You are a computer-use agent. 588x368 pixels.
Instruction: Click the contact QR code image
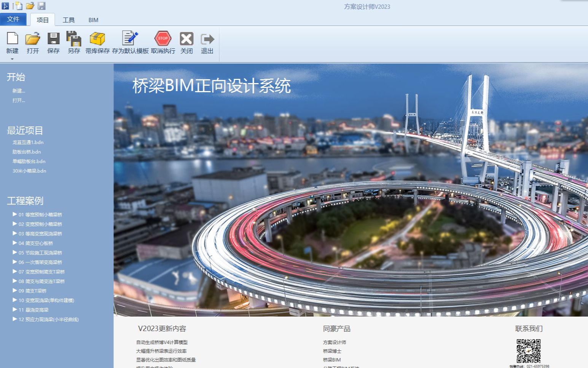529,351
